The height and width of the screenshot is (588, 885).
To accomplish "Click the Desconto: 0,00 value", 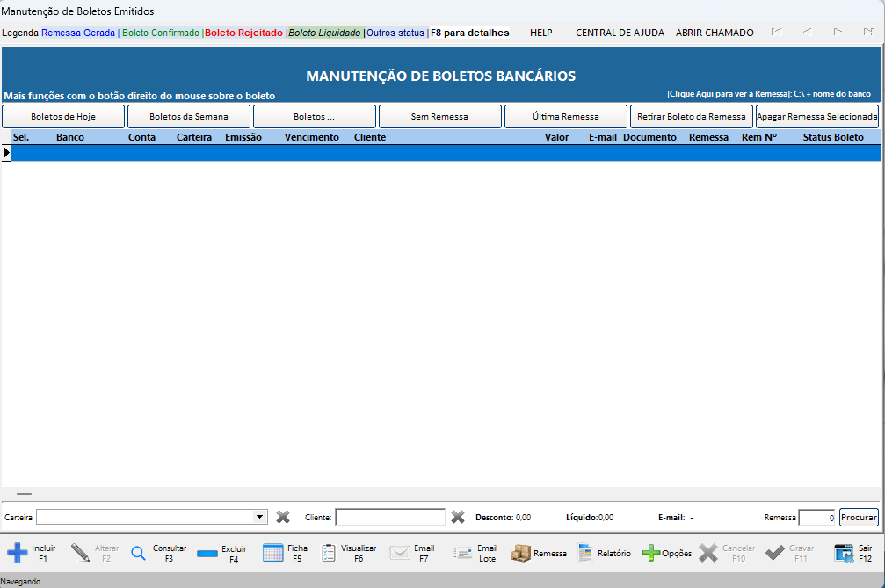I will 503,517.
